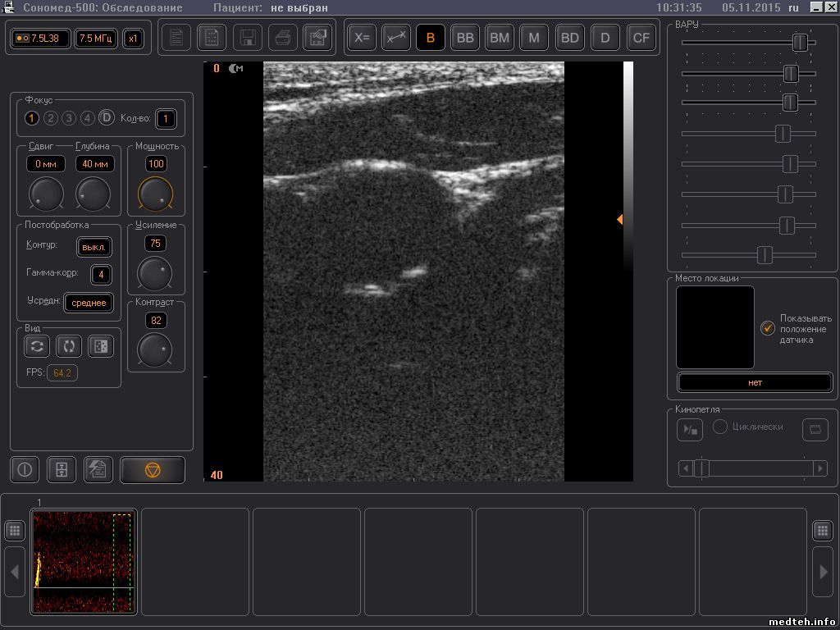The image size is (840, 630).
Task: Click the horizontal flip image icon
Action: click(37, 346)
